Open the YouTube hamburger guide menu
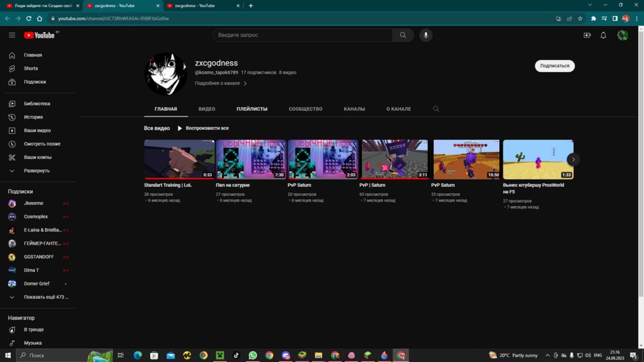This screenshot has width=644, height=362. tap(12, 35)
